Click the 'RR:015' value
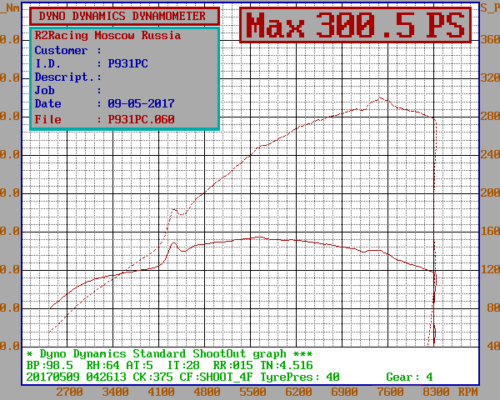The image size is (500, 400). (233, 366)
